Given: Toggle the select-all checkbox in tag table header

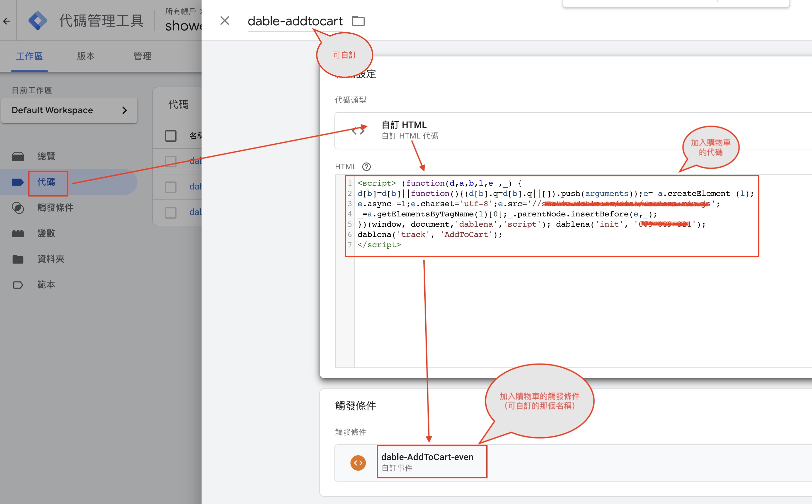Looking at the screenshot, I should pos(170,136).
